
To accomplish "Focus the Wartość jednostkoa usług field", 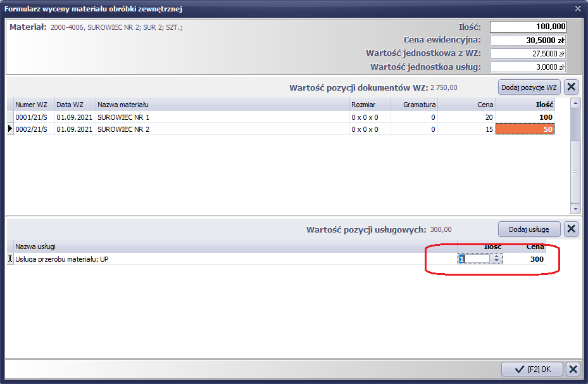I will pos(528,67).
